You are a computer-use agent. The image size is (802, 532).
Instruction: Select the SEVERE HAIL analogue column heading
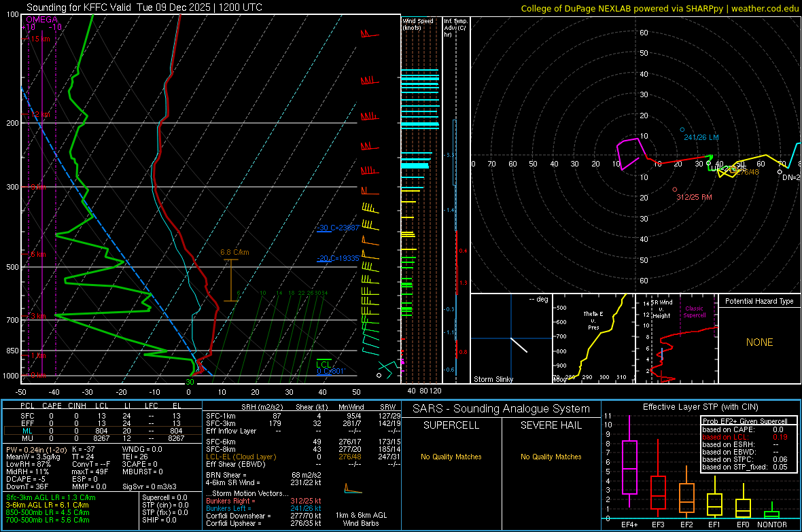pyautogui.click(x=551, y=425)
